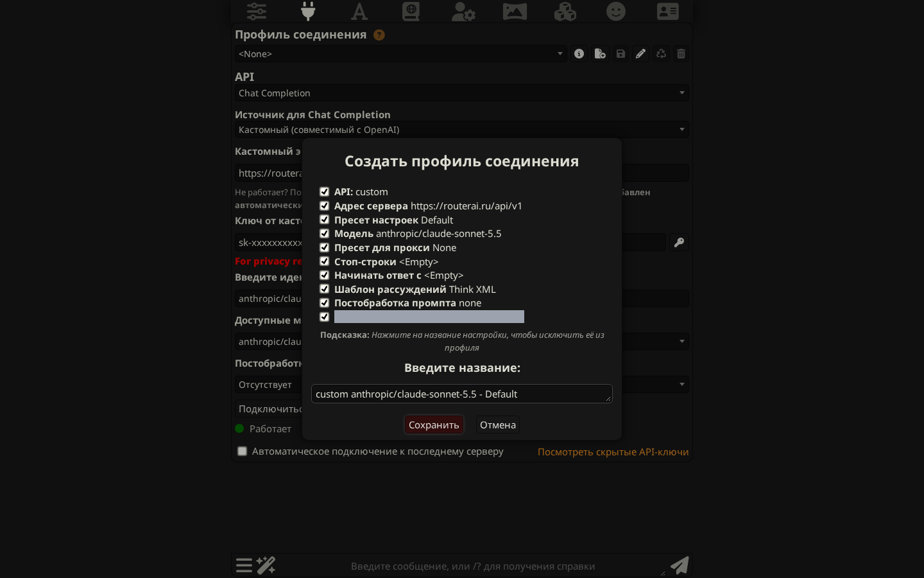Viewport: 924px width, 578px height.
Task: Enable "Автоматическое подключение к последнему серверу" checkbox
Action: coord(242,451)
